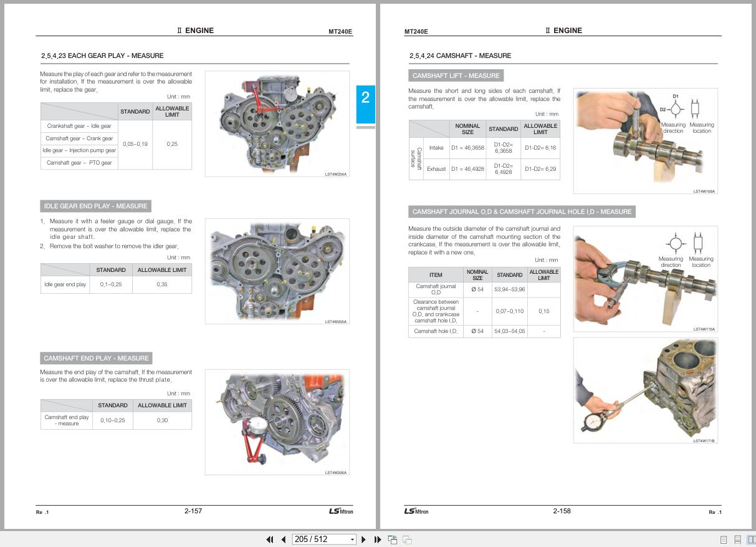Go to the next page
The image size is (756, 547).
click(x=364, y=540)
